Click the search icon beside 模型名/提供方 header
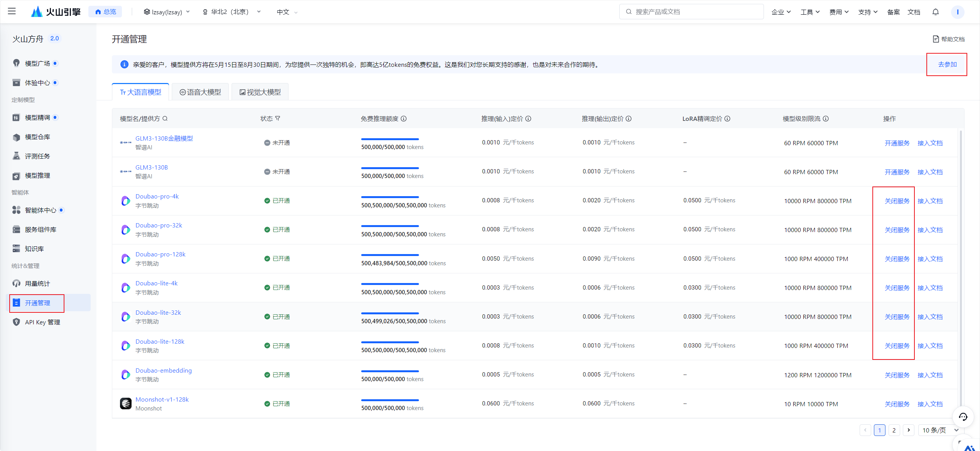 coord(165,119)
